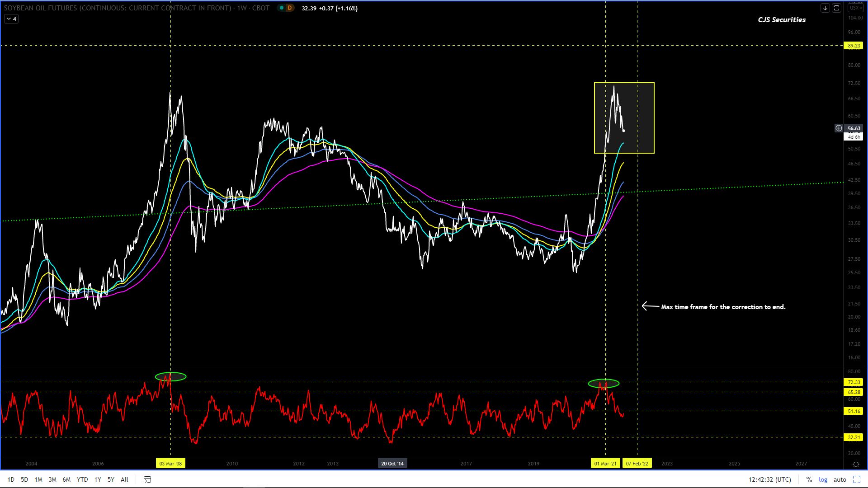Toggle the auto scale option
Viewport: 868px width, 488px height.
(840, 479)
